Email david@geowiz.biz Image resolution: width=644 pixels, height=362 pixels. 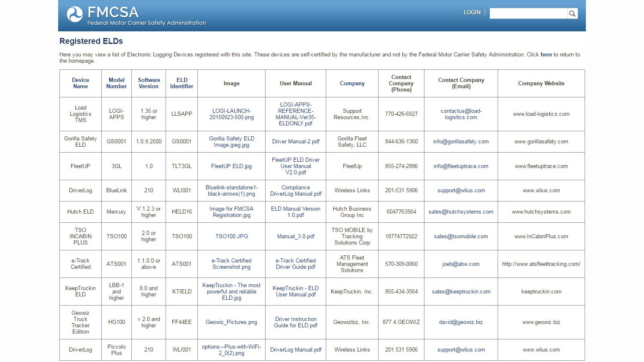coord(461,322)
